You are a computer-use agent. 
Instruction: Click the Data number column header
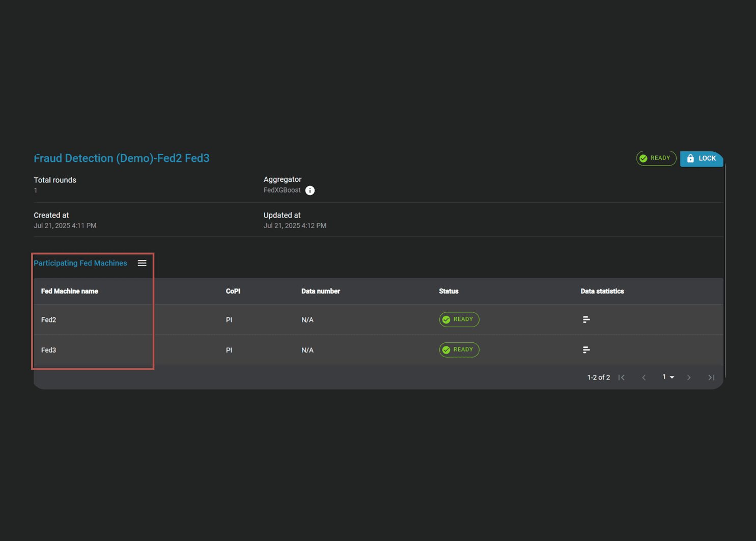[x=320, y=291]
